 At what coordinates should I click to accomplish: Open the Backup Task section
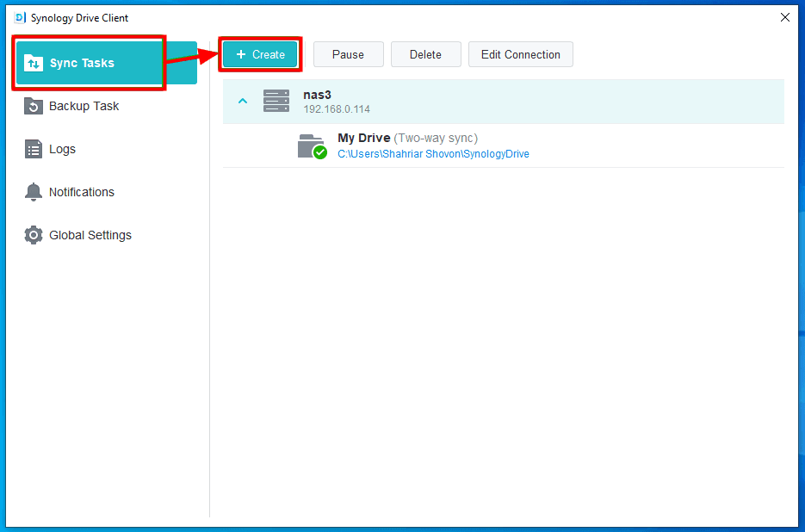(106, 106)
